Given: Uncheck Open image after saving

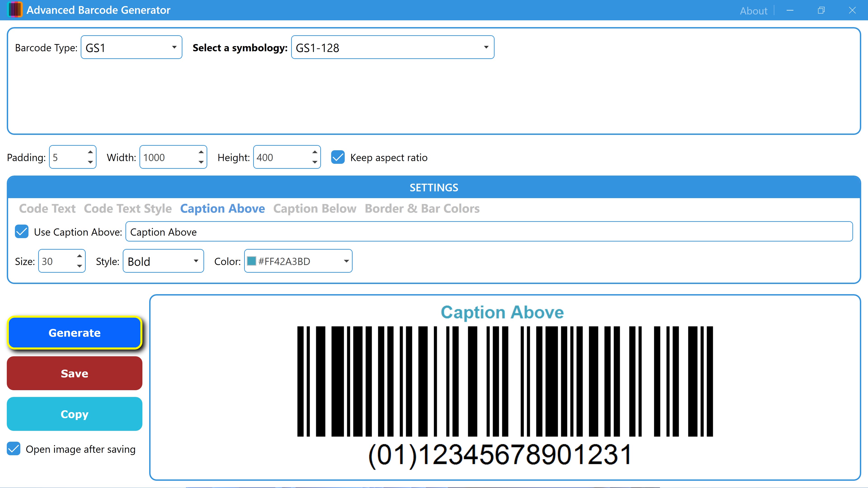Looking at the screenshot, I should pos(14,449).
